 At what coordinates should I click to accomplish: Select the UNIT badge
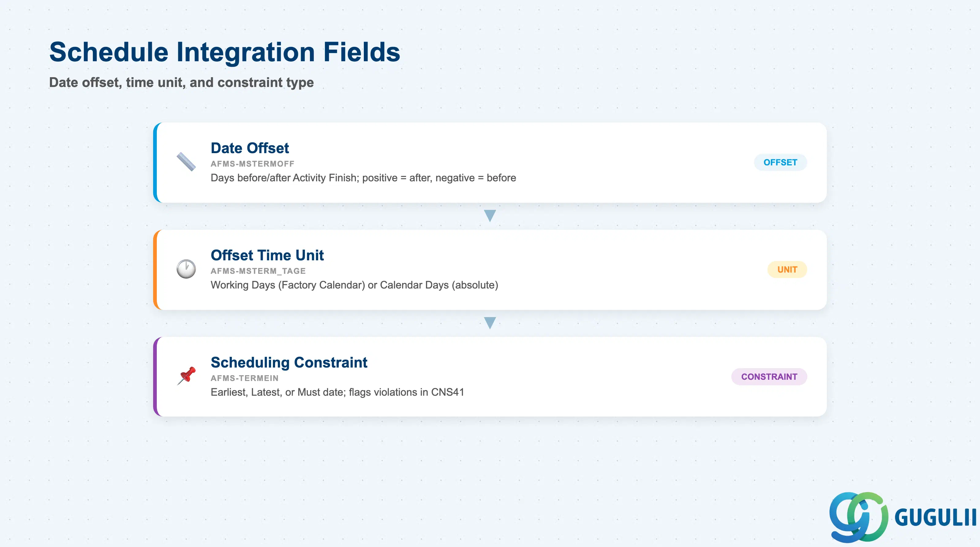[787, 270]
